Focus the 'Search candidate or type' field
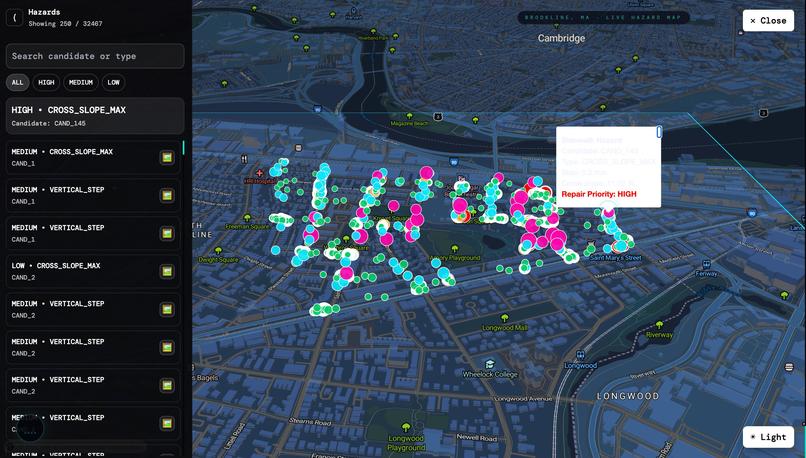This screenshot has height=458, width=806. click(x=95, y=56)
